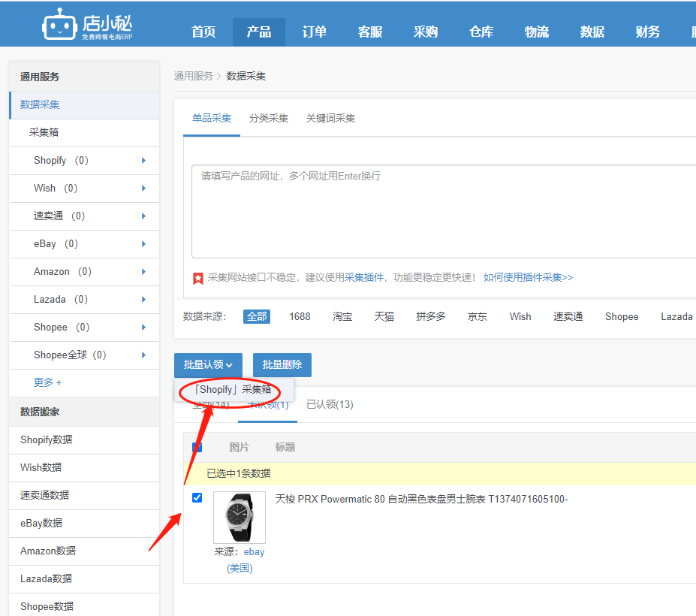Screen dimensions: 696x616
Task: Open Wish数据 under 数据搬家
Action: click(x=84, y=468)
